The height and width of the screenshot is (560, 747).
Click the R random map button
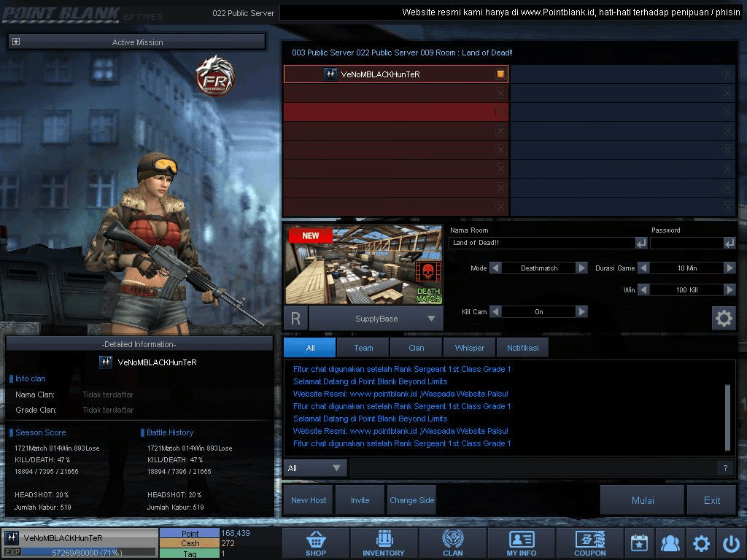(295, 319)
